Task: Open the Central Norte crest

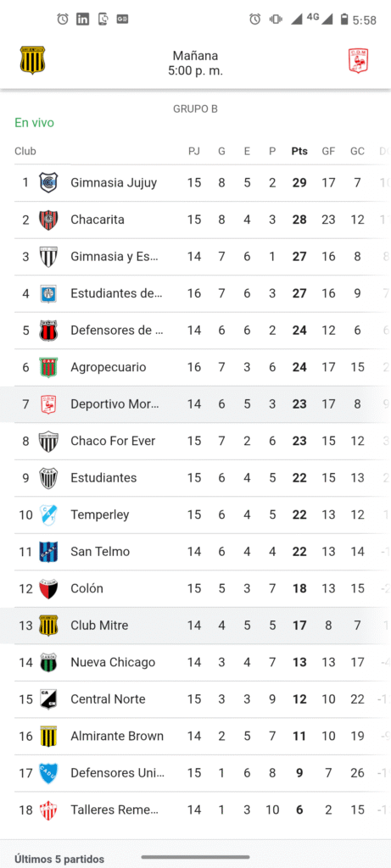Action: [x=48, y=699]
